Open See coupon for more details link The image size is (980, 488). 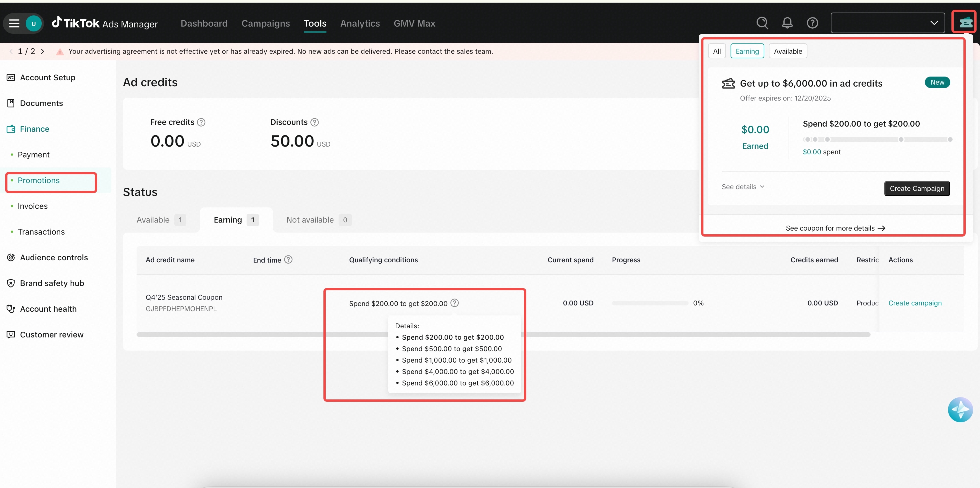pyautogui.click(x=835, y=228)
